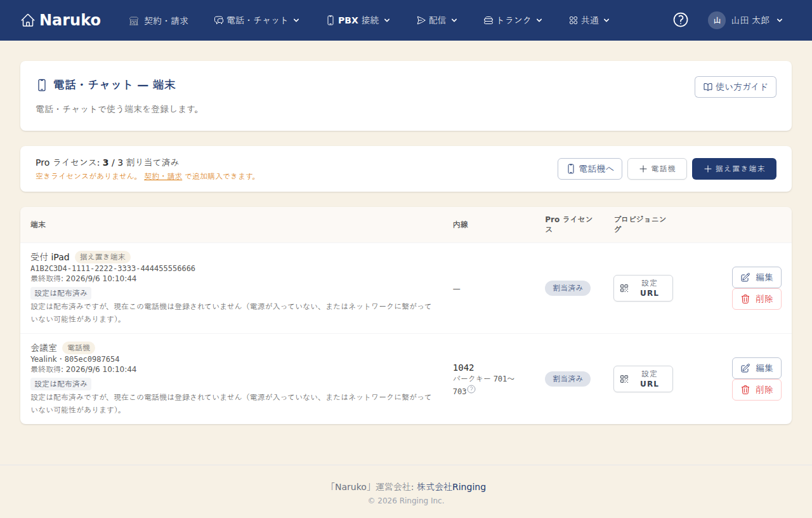Screen dimensions: 812x518
Task: Click the phone icon in 電話機へ button
Action: [571, 169]
